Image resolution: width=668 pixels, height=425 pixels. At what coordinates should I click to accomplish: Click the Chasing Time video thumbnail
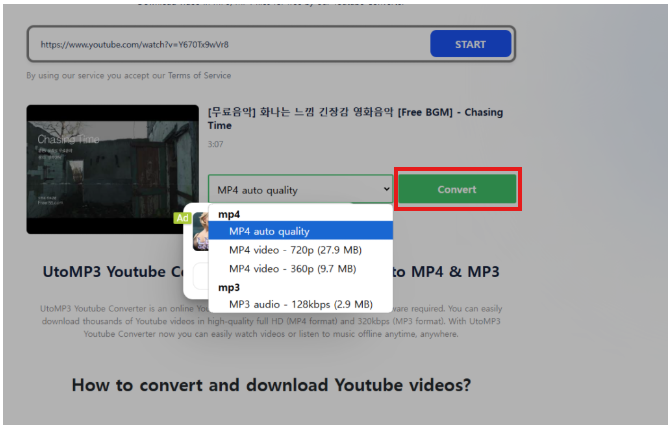112,169
